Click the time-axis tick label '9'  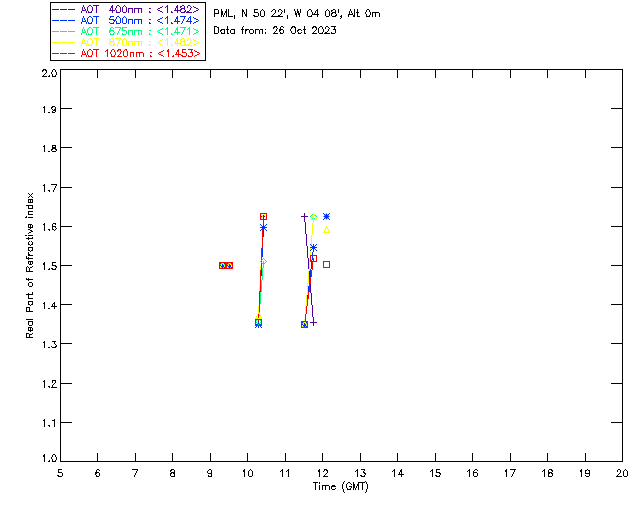[210, 473]
